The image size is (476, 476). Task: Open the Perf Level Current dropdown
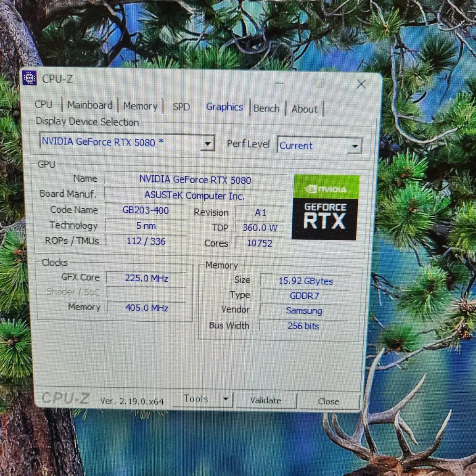pyautogui.click(x=319, y=146)
